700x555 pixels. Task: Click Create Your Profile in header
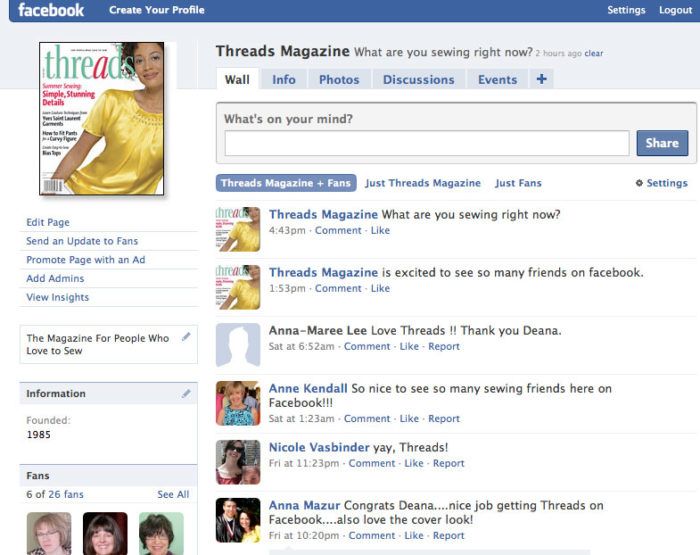click(x=157, y=10)
